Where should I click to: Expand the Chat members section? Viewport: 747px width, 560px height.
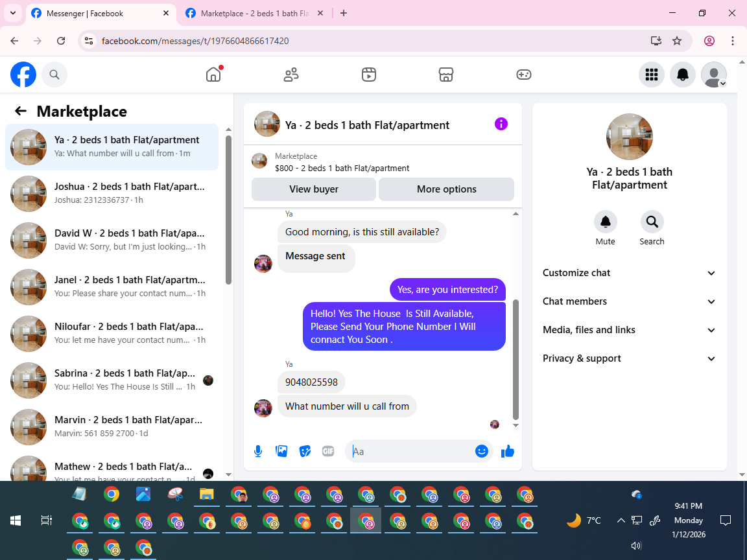[x=629, y=301]
